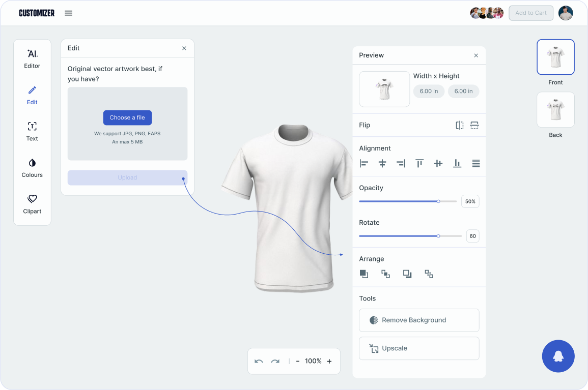Run Remove Background under Tools

click(419, 320)
